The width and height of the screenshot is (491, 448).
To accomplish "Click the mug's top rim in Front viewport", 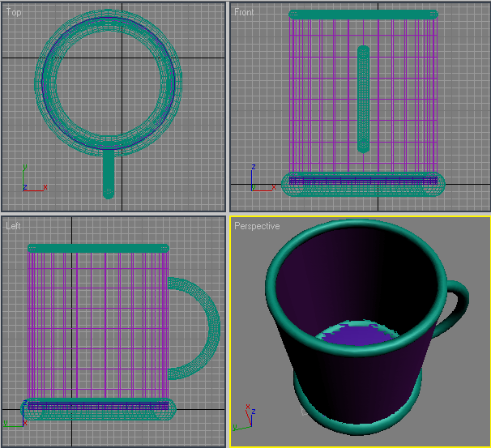I will click(x=363, y=14).
